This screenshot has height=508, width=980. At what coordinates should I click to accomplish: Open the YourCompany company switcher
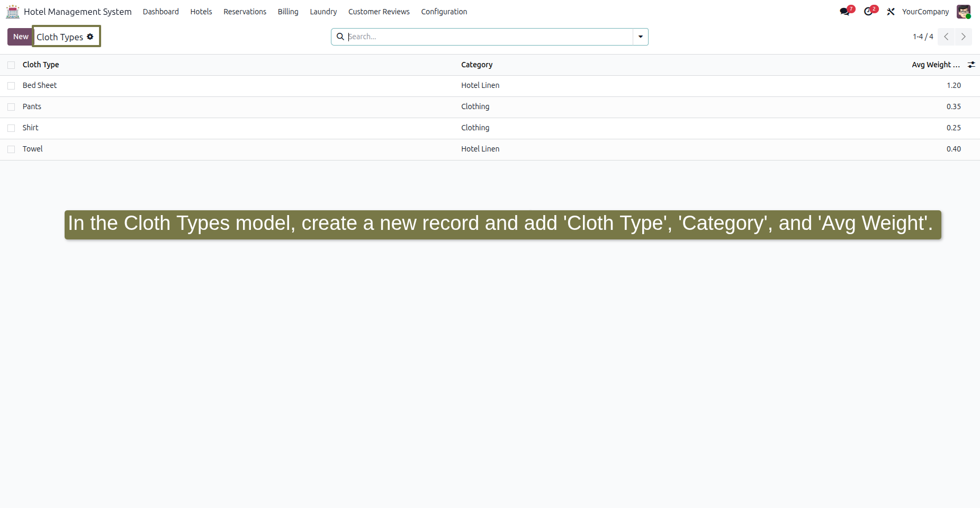(925, 12)
